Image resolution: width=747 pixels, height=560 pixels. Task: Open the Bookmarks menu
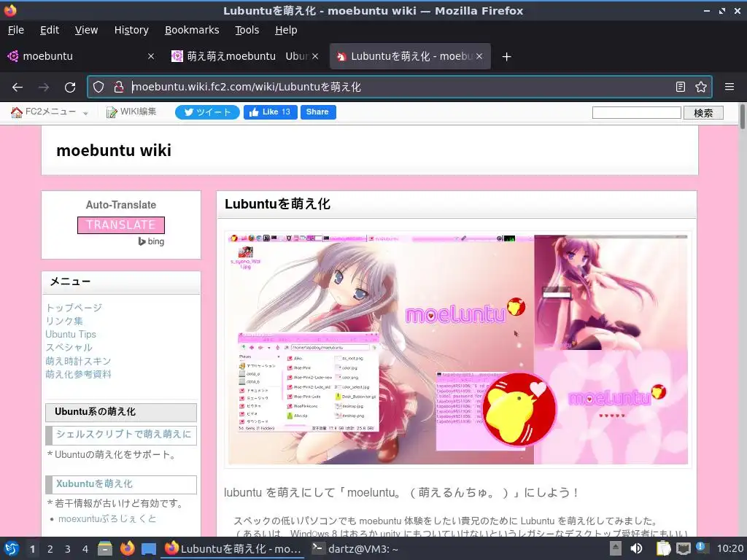[x=192, y=30]
